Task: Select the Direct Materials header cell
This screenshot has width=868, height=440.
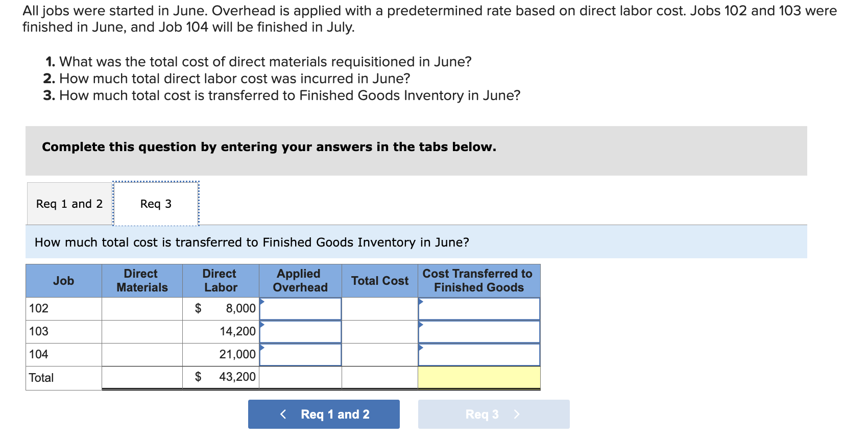Action: (141, 281)
